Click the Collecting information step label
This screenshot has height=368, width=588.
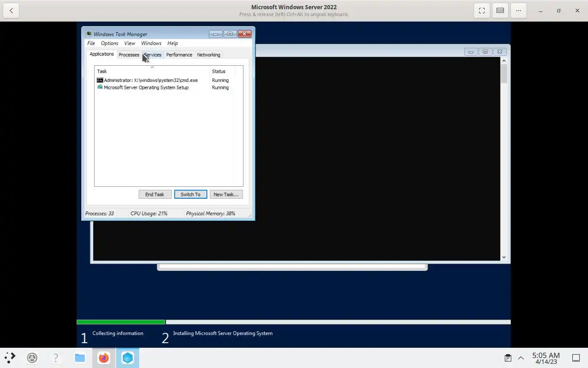pos(118,333)
